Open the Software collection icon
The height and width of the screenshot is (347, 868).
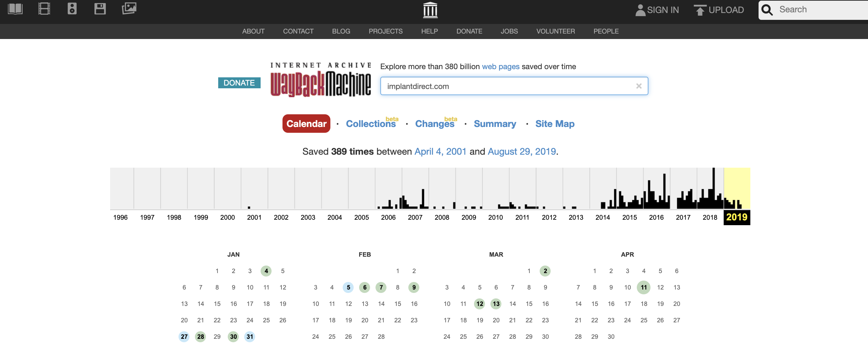pos(100,9)
